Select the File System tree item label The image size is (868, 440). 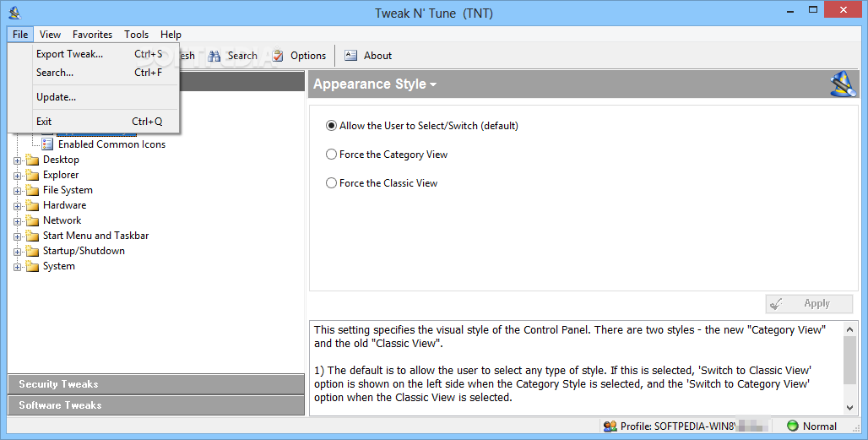click(x=68, y=190)
